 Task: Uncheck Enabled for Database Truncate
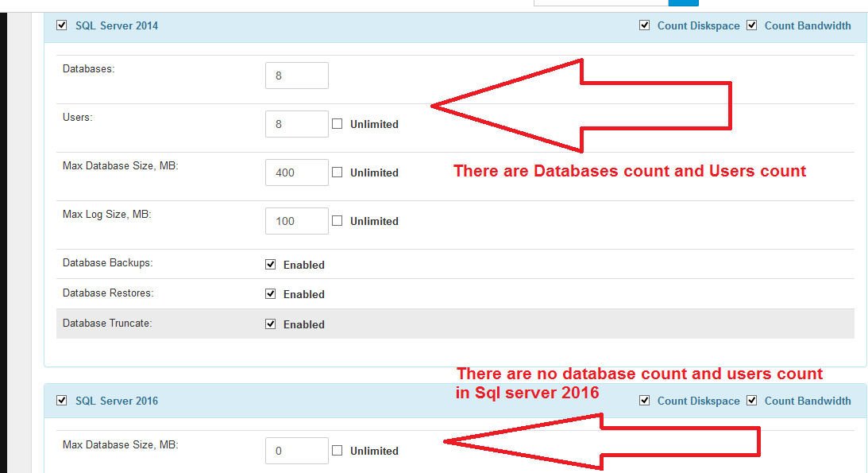pyautogui.click(x=270, y=324)
